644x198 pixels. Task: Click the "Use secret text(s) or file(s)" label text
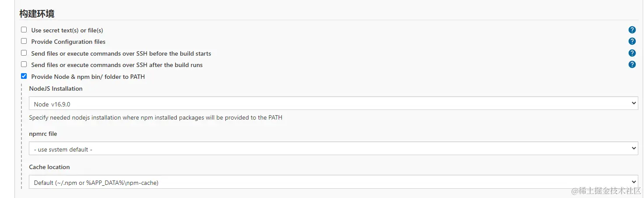point(67,30)
